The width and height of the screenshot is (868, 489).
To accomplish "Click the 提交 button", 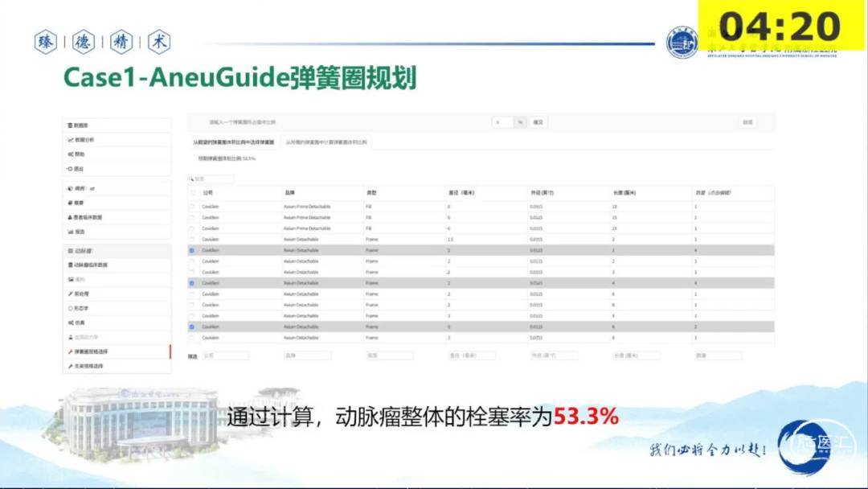I will (x=538, y=122).
